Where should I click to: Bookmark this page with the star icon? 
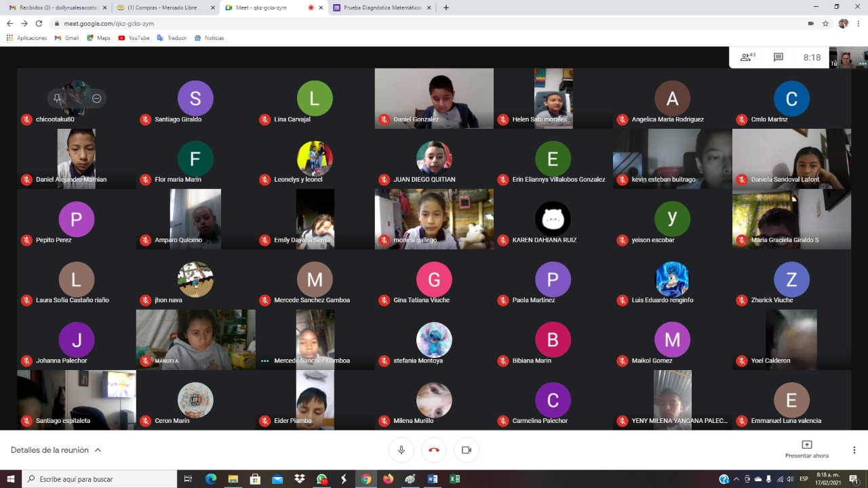point(825,23)
